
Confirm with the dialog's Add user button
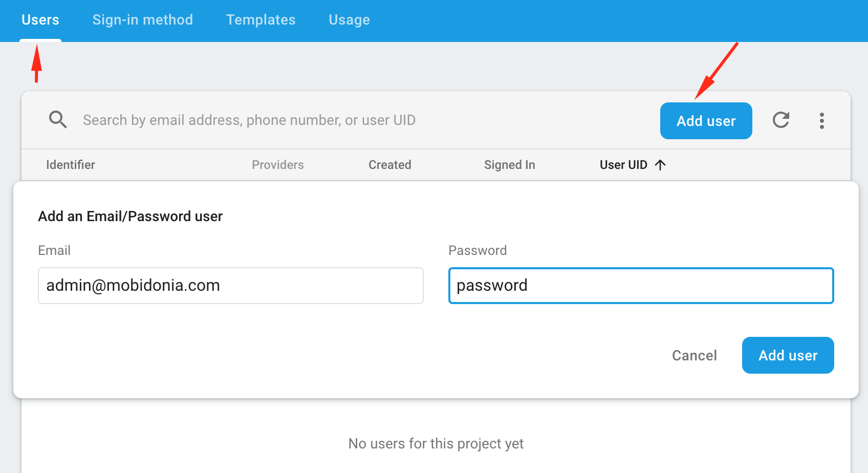tap(788, 355)
